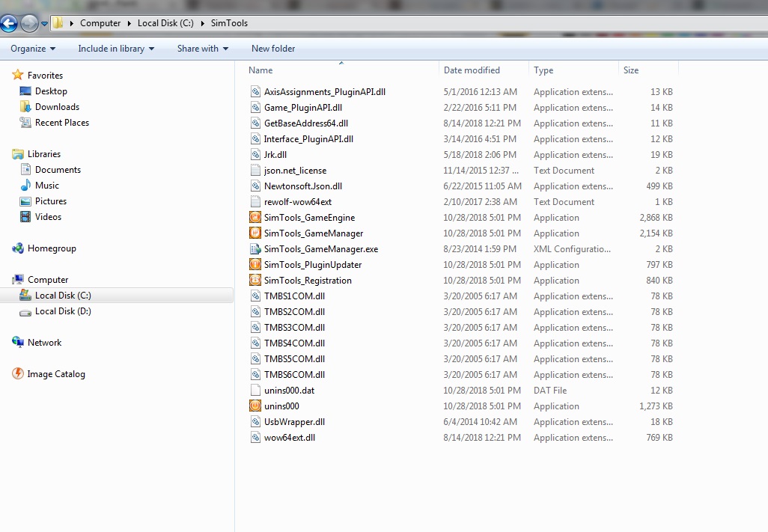The height and width of the screenshot is (532, 768).
Task: Select the UsbWrapper.dll file icon
Action: [255, 421]
